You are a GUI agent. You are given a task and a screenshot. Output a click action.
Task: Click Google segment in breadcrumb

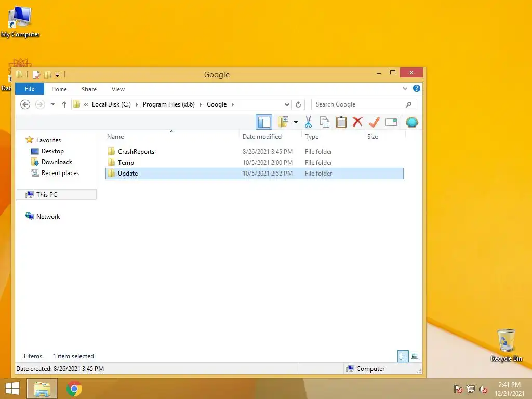pyautogui.click(x=217, y=104)
